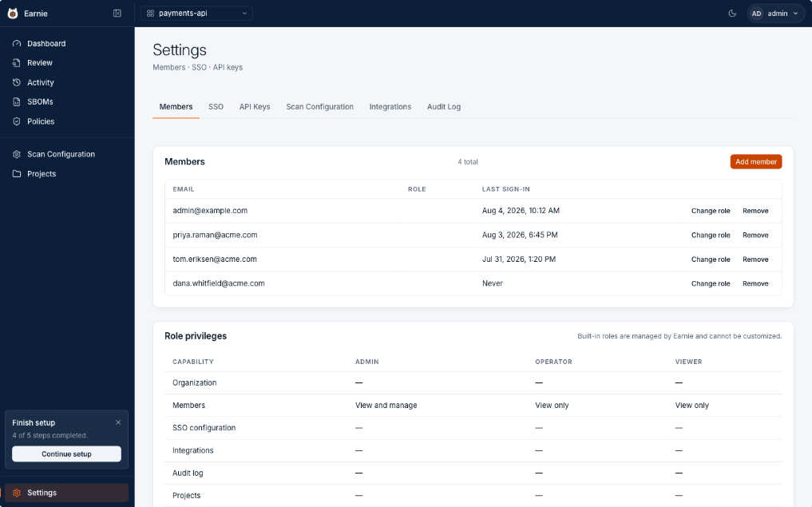Click the '4 total' members count
The width and height of the screenshot is (812, 507).
point(468,161)
